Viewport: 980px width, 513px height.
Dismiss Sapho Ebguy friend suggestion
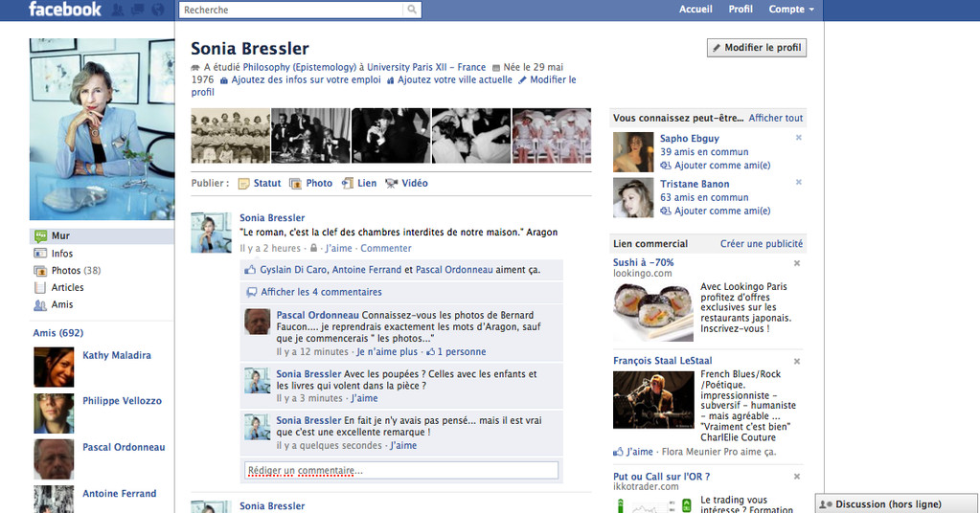point(798,137)
